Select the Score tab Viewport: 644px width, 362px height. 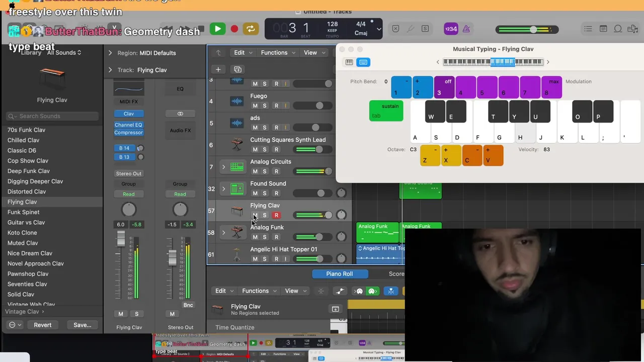pos(396,274)
